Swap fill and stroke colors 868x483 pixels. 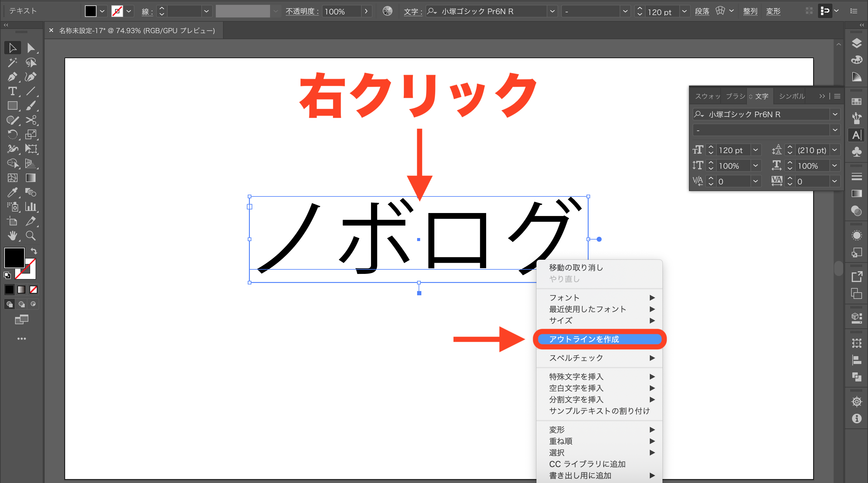click(34, 251)
